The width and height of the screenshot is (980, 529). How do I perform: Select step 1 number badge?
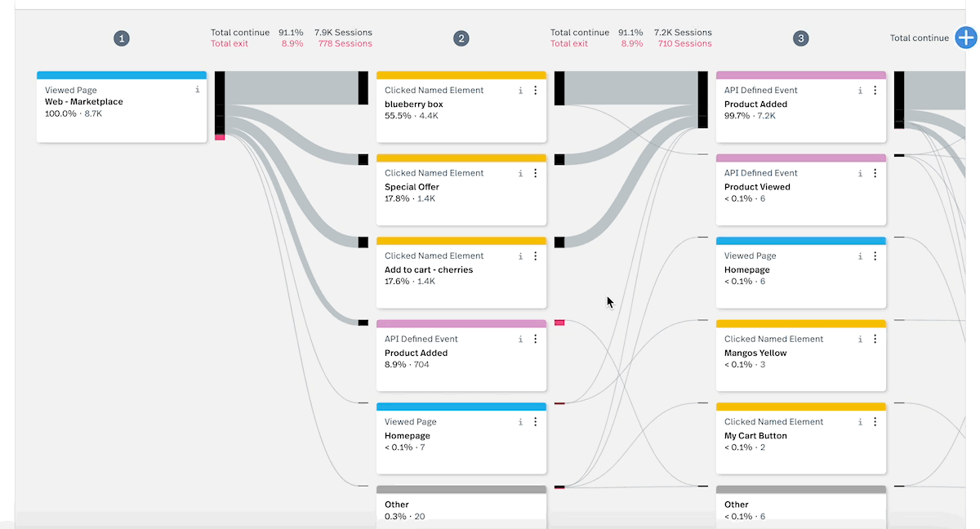[122, 38]
